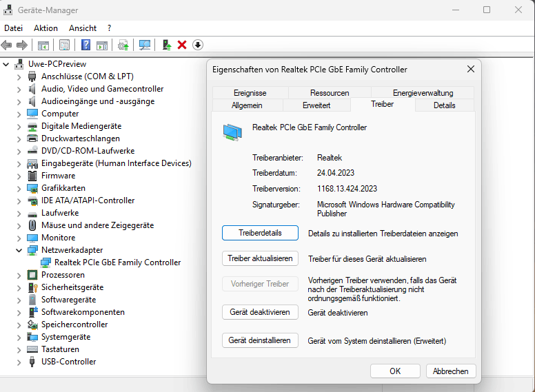This screenshot has width=535, height=392.
Task: Open the Datei menu
Action: click(13, 28)
